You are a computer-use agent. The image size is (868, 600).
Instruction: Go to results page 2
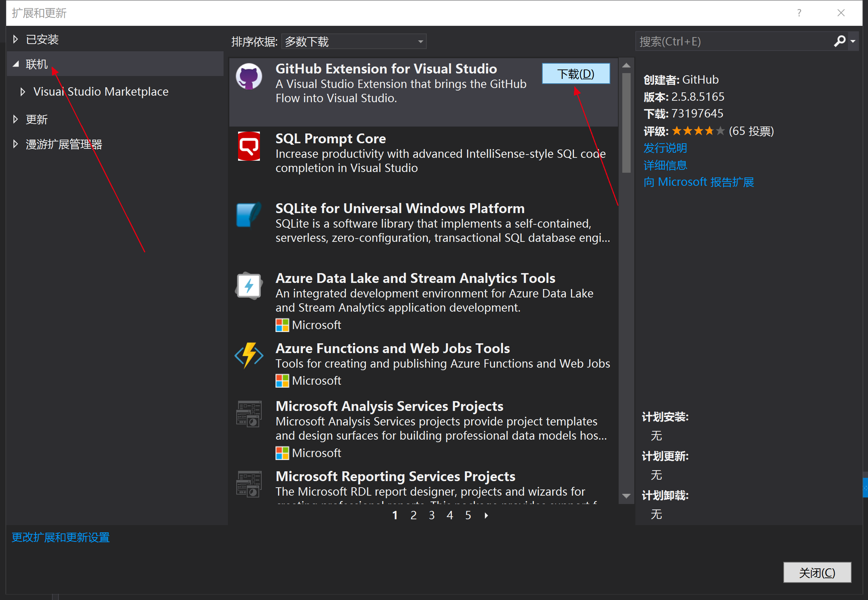[x=414, y=515]
